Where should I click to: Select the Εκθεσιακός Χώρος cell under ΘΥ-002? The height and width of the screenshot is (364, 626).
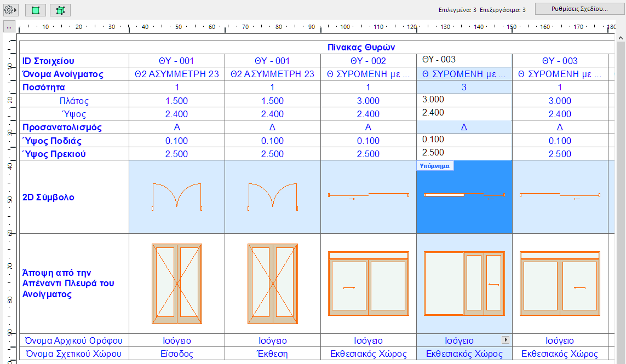point(369,354)
